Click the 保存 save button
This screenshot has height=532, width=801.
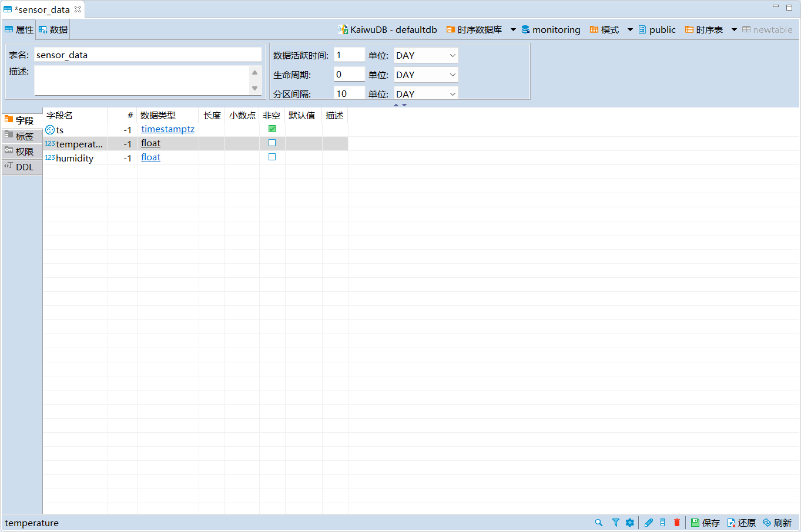point(705,523)
